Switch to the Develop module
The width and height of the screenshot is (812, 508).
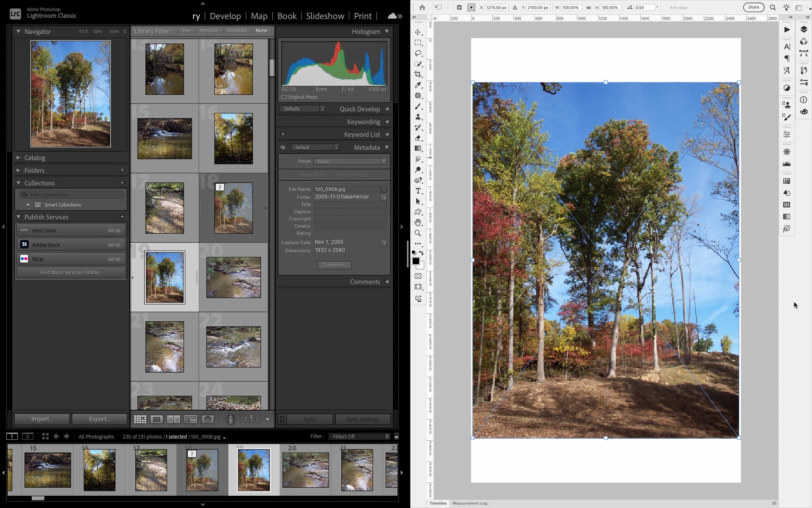point(225,16)
